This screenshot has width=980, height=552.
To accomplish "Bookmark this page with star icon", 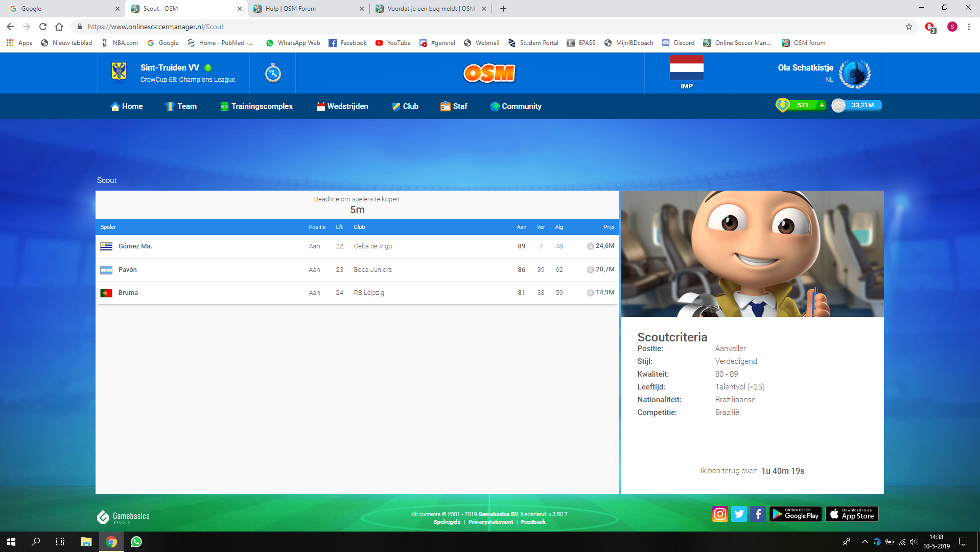I will 909,27.
